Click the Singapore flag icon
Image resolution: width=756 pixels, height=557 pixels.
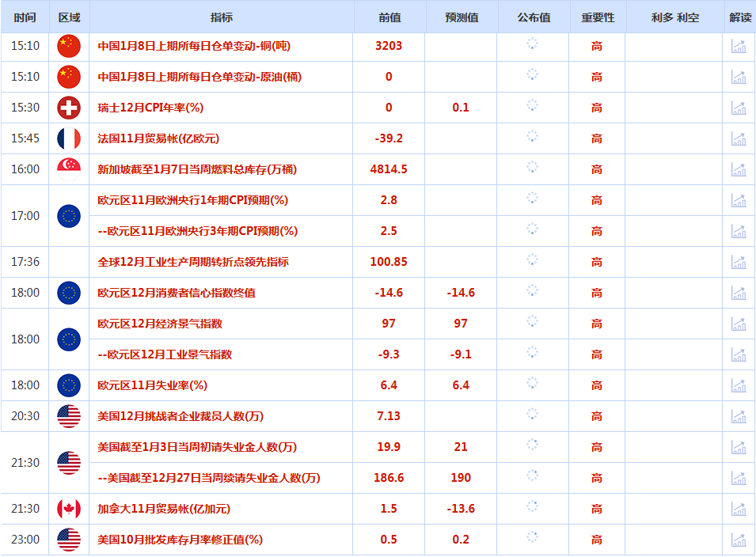[69, 169]
